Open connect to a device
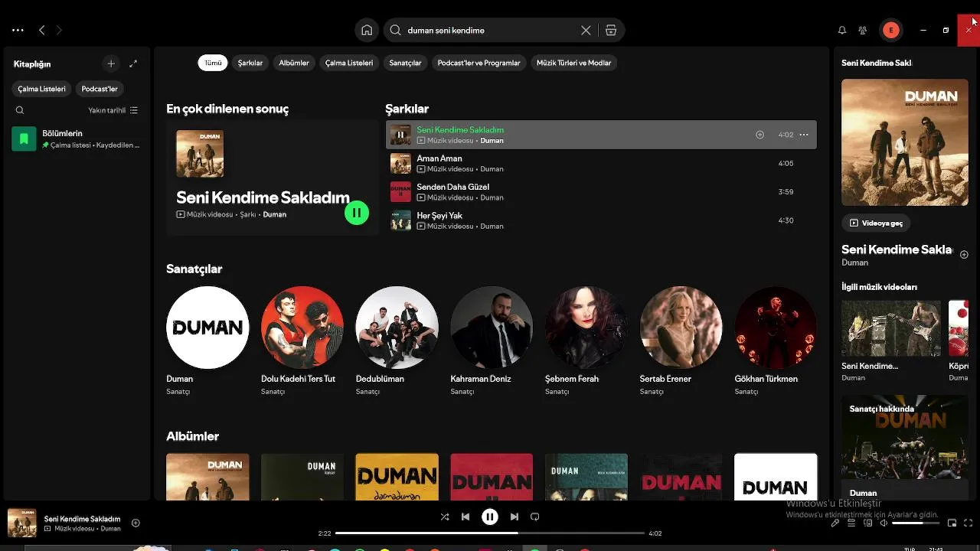The width and height of the screenshot is (980, 551). 868,523
